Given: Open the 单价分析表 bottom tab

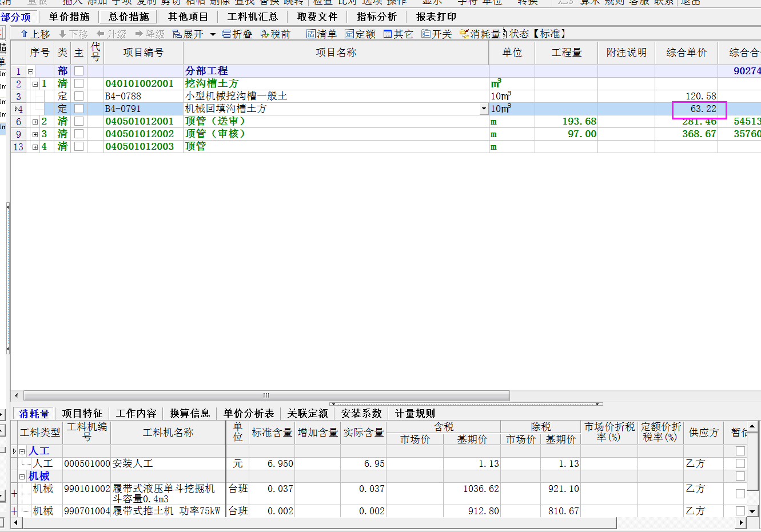Looking at the screenshot, I should point(249,413).
